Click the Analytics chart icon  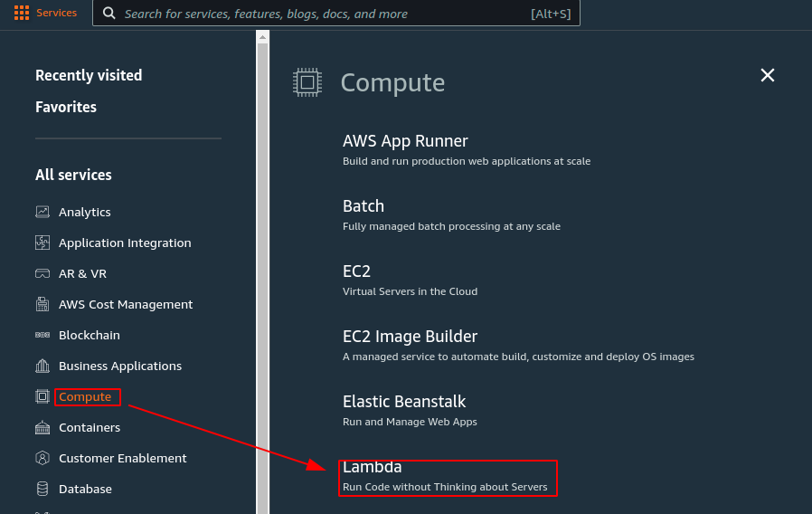coord(42,212)
